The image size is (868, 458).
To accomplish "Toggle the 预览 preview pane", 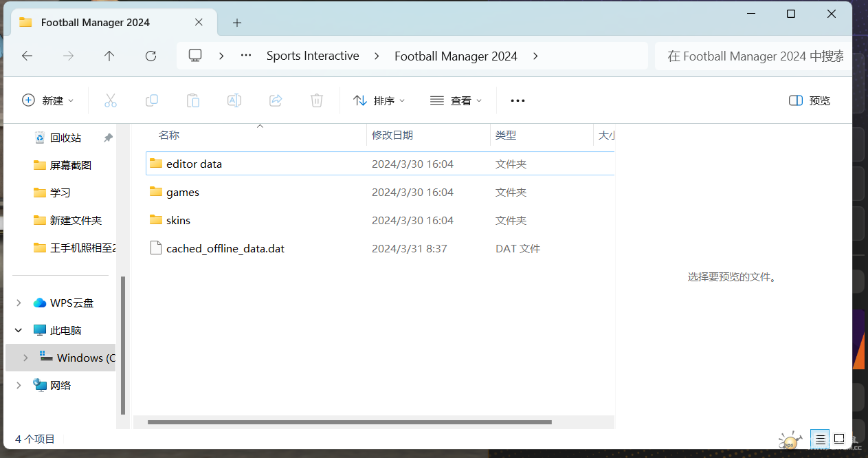I will pos(810,100).
